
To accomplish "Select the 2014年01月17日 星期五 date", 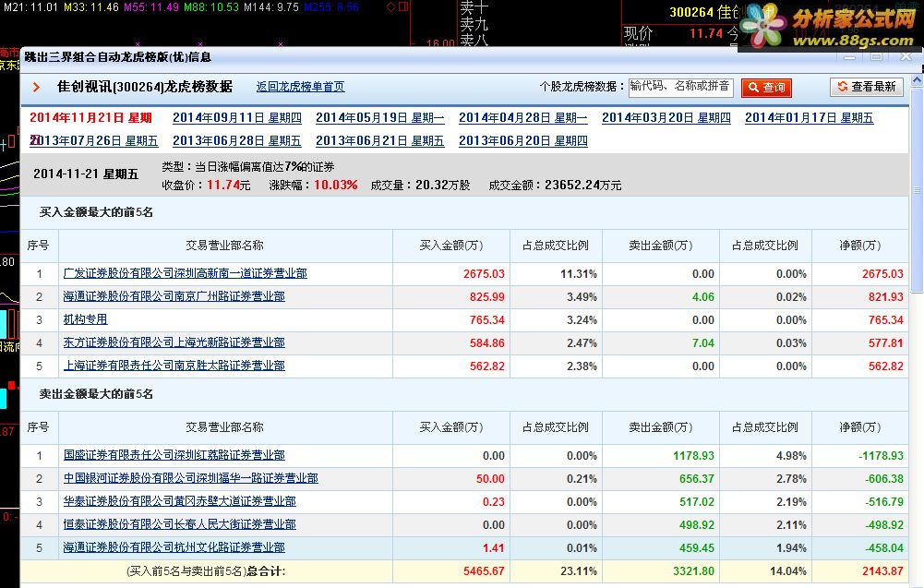I will coord(810,118).
